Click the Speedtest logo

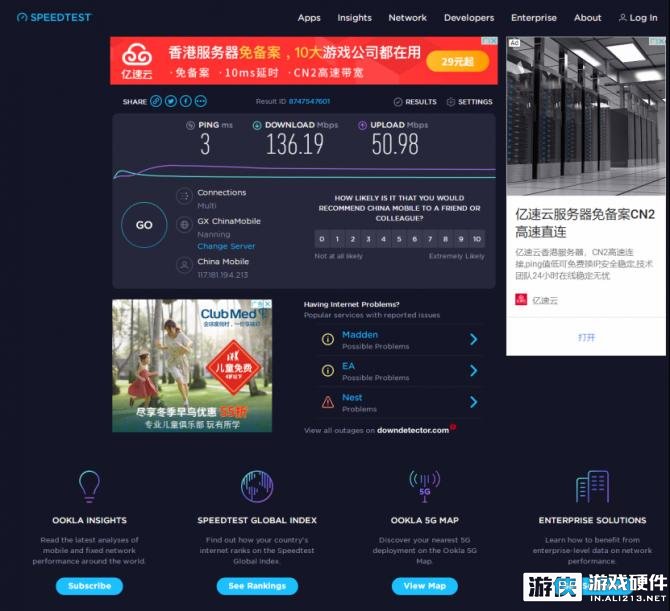pyautogui.click(x=54, y=18)
